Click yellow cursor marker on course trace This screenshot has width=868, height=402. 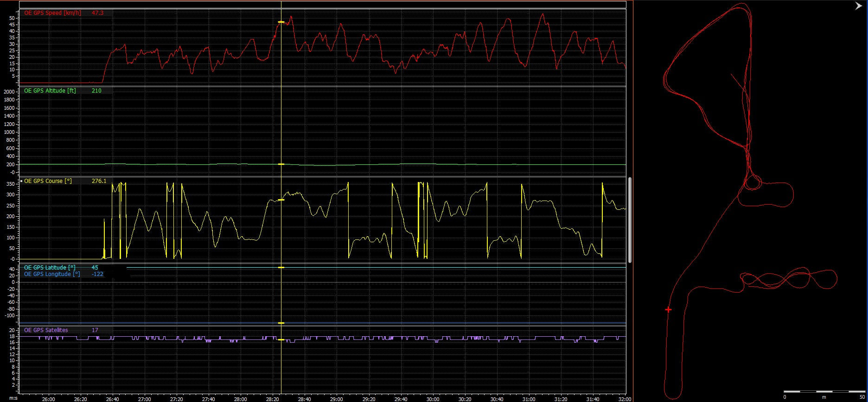(x=281, y=200)
